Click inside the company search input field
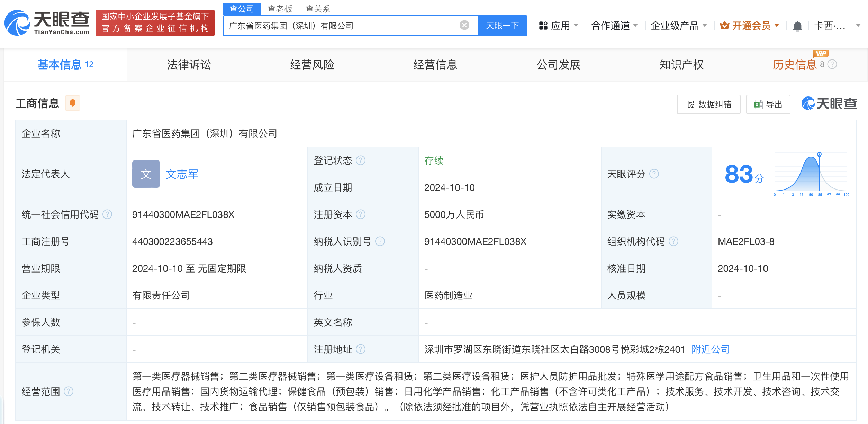This screenshot has height=424, width=868. click(x=346, y=25)
